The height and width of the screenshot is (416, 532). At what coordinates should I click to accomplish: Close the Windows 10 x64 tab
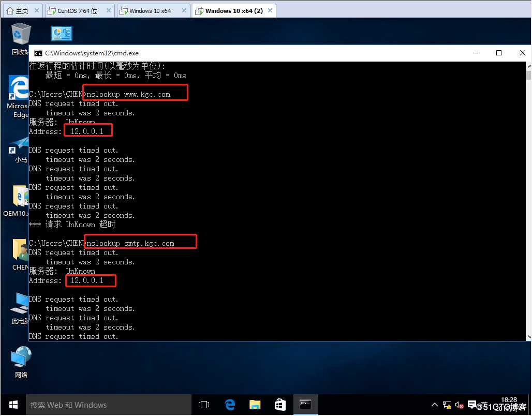pyautogui.click(x=184, y=10)
